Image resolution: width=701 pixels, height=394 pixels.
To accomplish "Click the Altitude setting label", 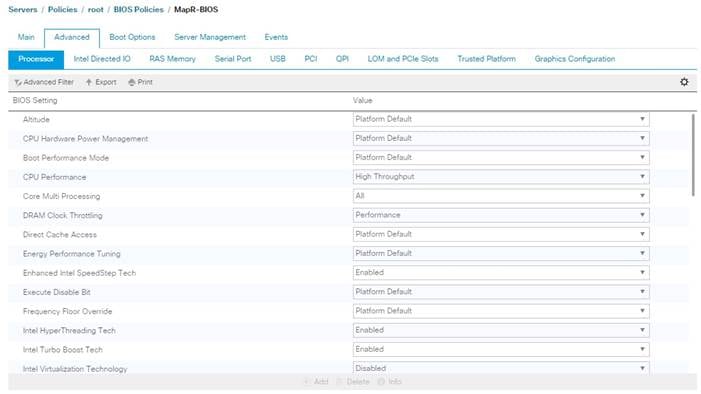I will coord(36,119).
